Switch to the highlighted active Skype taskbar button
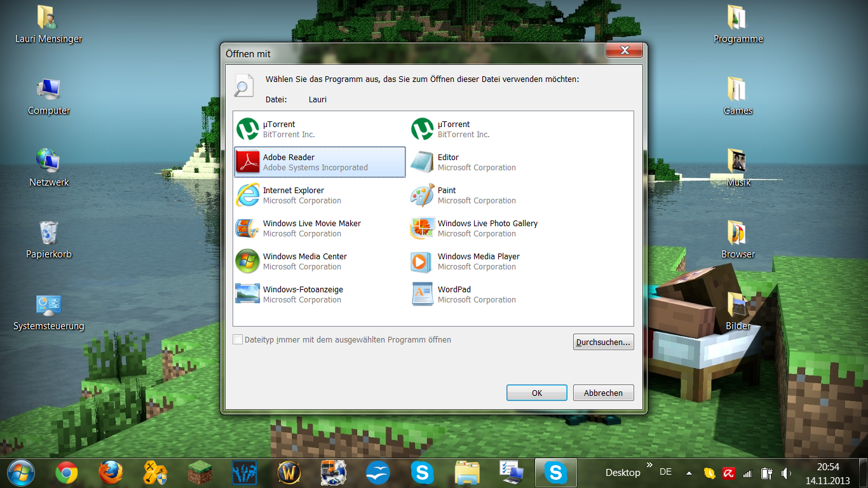This screenshot has width=868, height=488. [555, 473]
